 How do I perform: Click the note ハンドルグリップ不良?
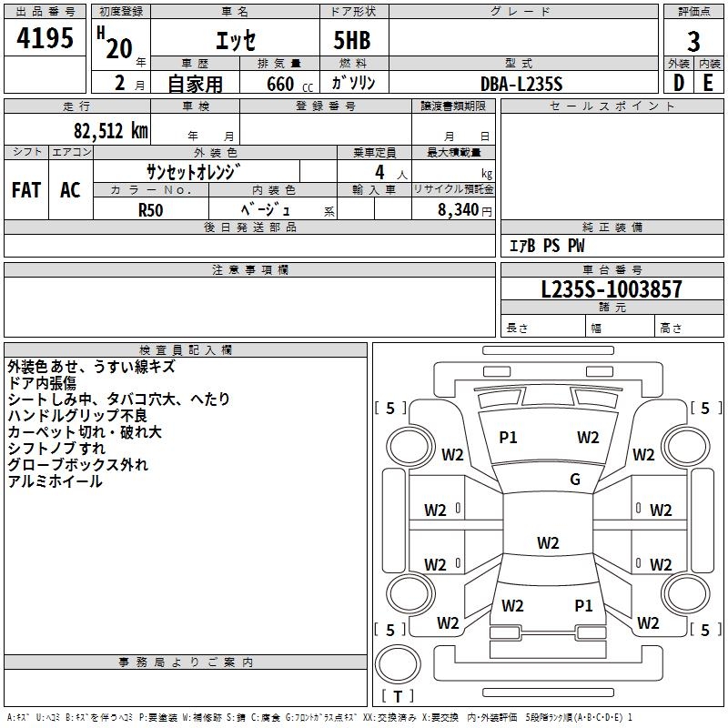[x=77, y=416]
